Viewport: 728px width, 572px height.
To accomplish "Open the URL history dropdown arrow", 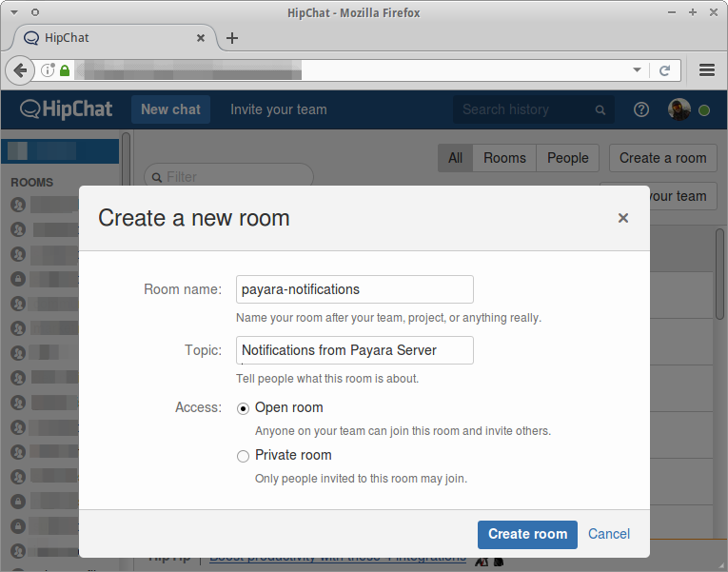I will [x=637, y=69].
